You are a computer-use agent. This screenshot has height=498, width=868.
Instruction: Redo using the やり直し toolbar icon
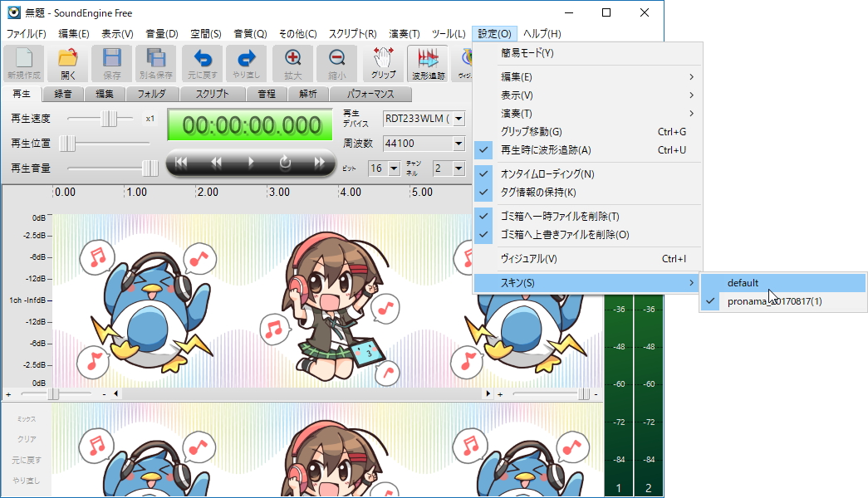(x=246, y=62)
